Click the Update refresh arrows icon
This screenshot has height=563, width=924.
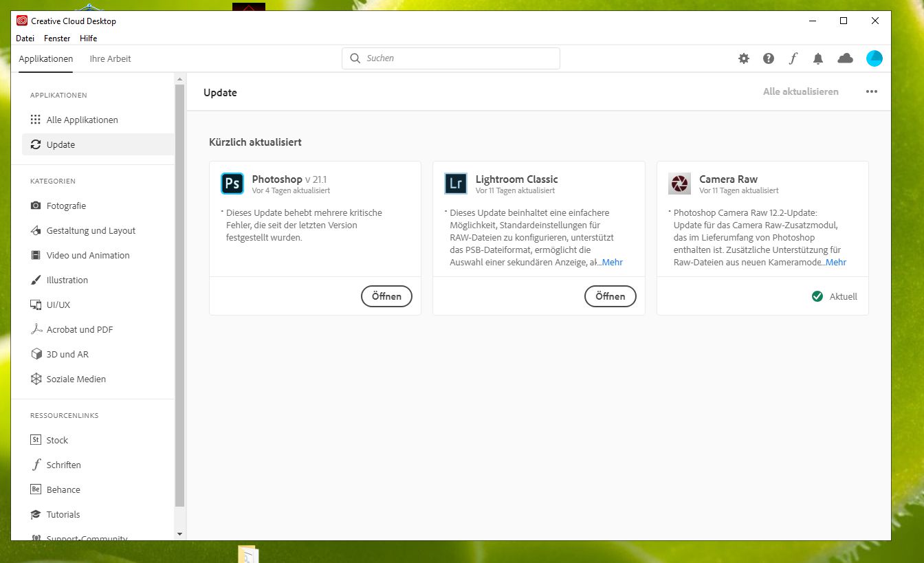36,144
